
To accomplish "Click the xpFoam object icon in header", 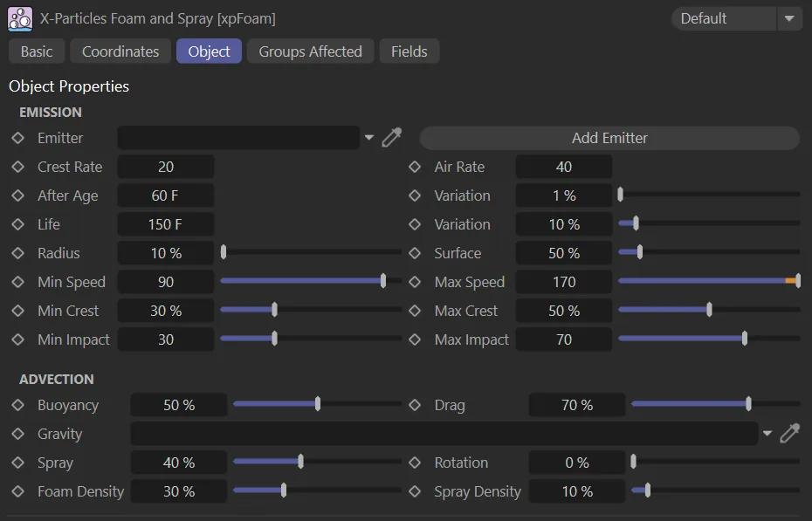I will [x=20, y=18].
